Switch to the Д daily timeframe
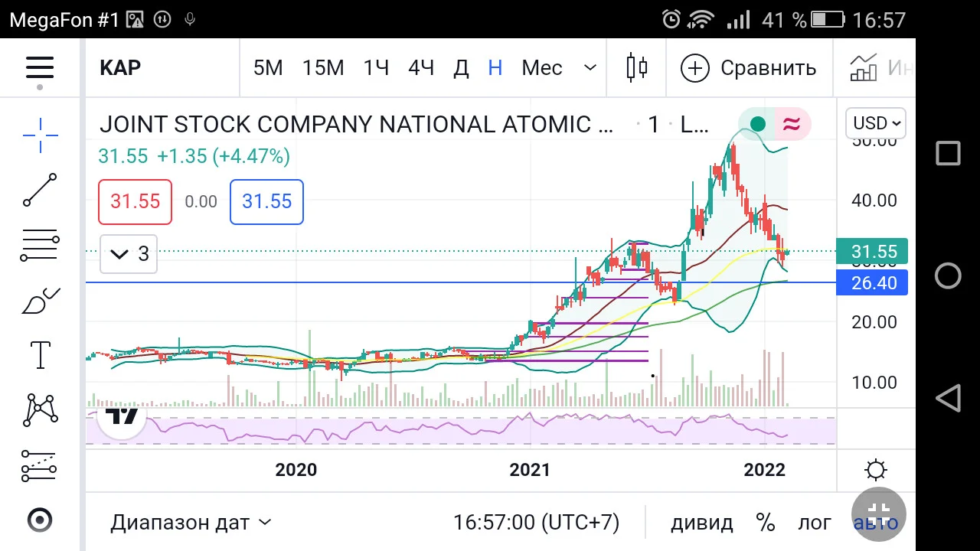 click(461, 68)
